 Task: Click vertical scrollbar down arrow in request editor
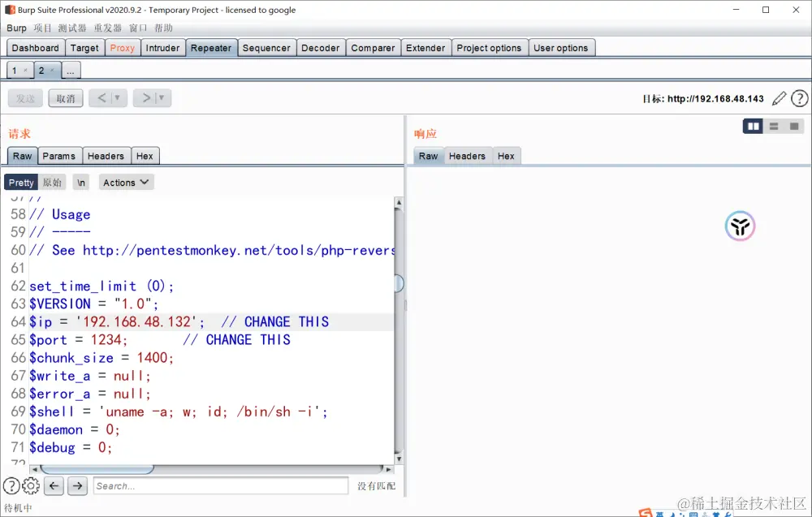[x=399, y=459]
